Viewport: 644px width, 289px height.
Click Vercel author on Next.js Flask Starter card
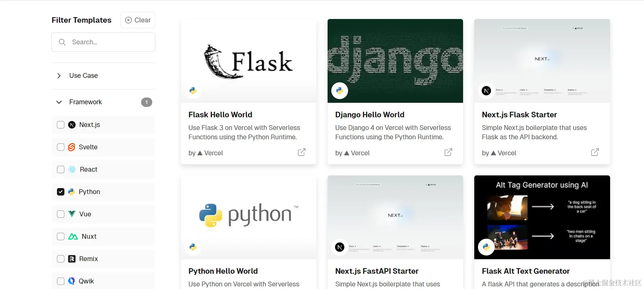point(499,153)
